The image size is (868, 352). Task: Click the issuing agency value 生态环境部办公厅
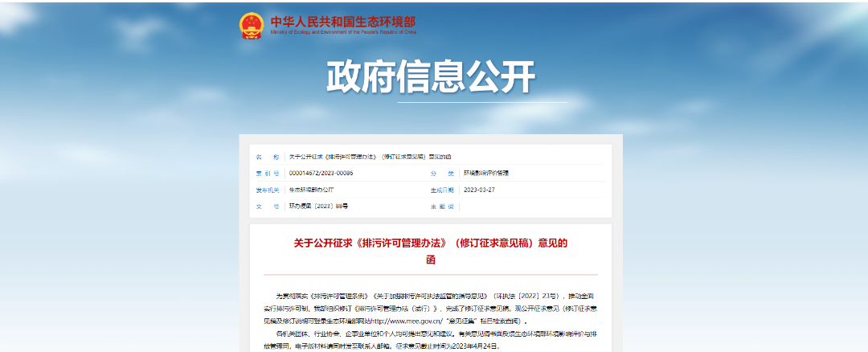click(x=311, y=190)
